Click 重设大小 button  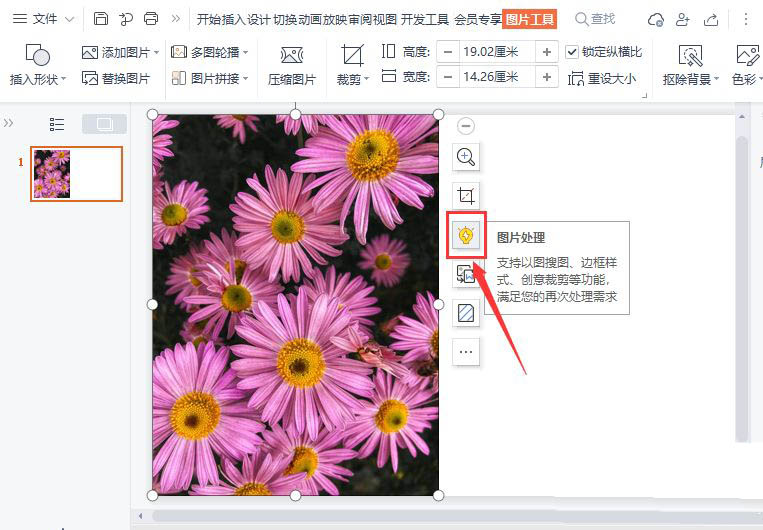click(x=601, y=78)
